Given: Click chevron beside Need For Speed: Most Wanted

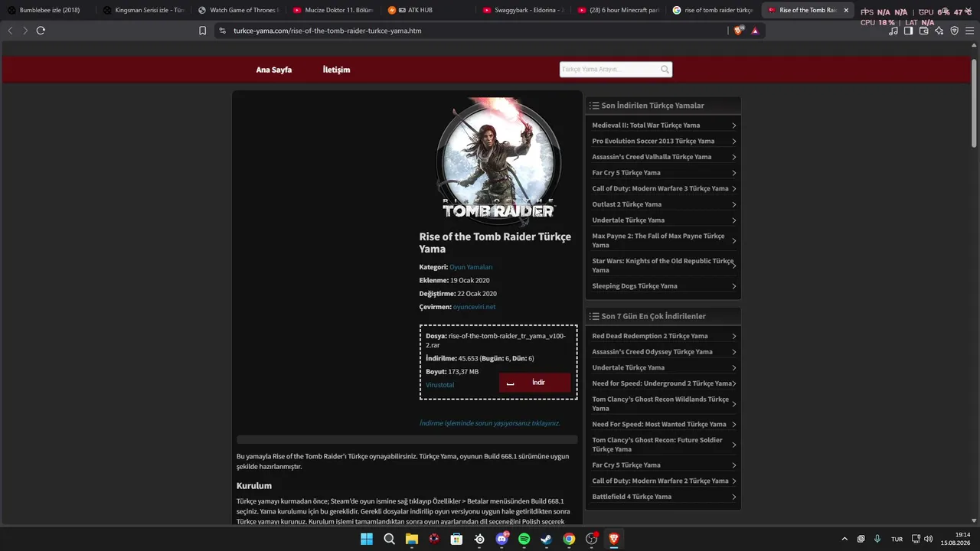Looking at the screenshot, I should click(733, 425).
